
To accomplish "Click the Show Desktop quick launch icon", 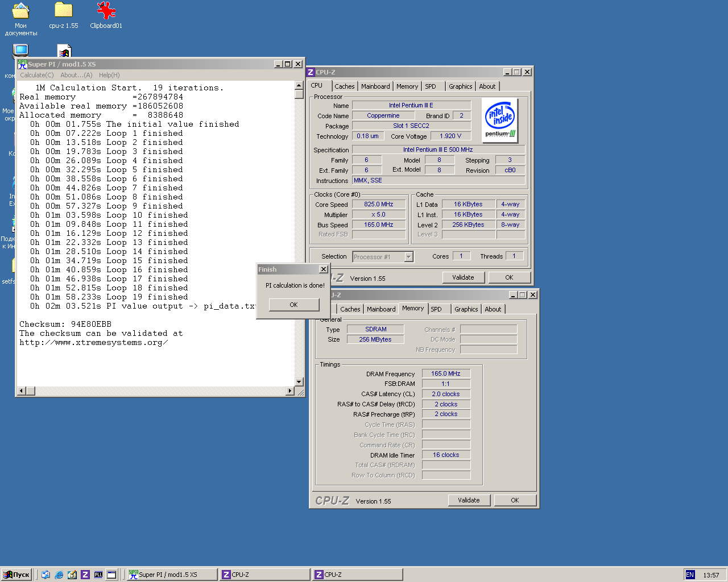I will click(x=45, y=575).
